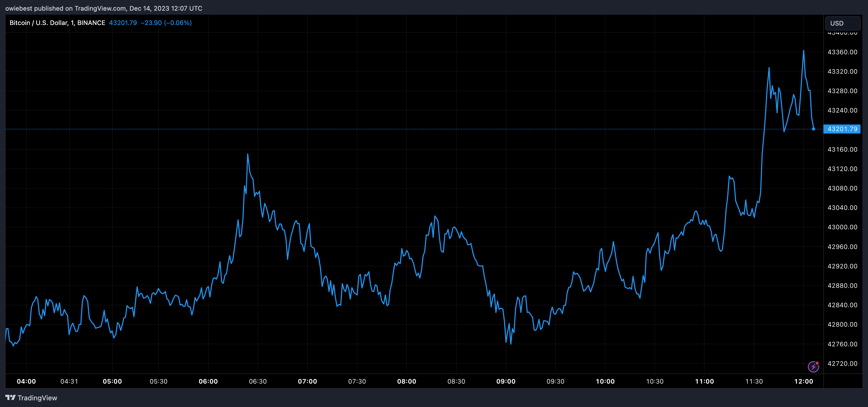Click the 43120.00 price scale label
Image resolution: width=868 pixels, height=407 pixels.
pos(842,169)
